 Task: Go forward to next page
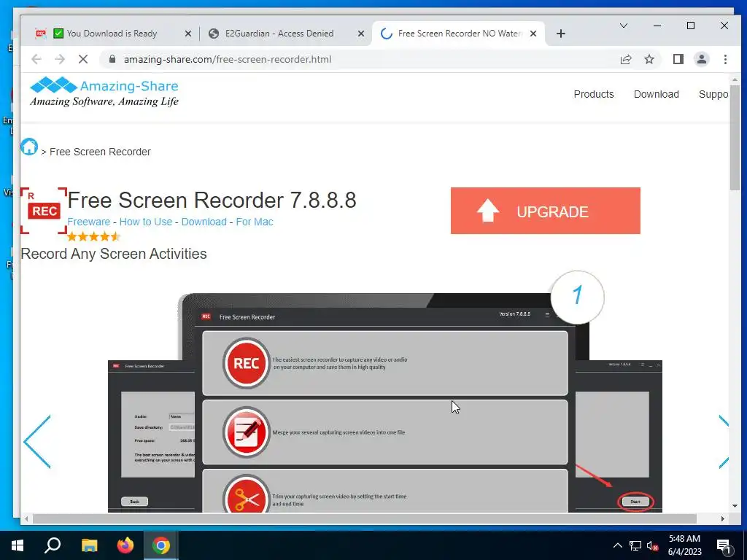(x=60, y=59)
